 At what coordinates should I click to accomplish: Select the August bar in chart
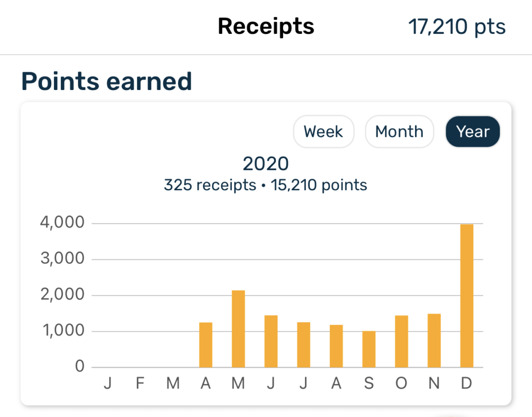point(336,346)
